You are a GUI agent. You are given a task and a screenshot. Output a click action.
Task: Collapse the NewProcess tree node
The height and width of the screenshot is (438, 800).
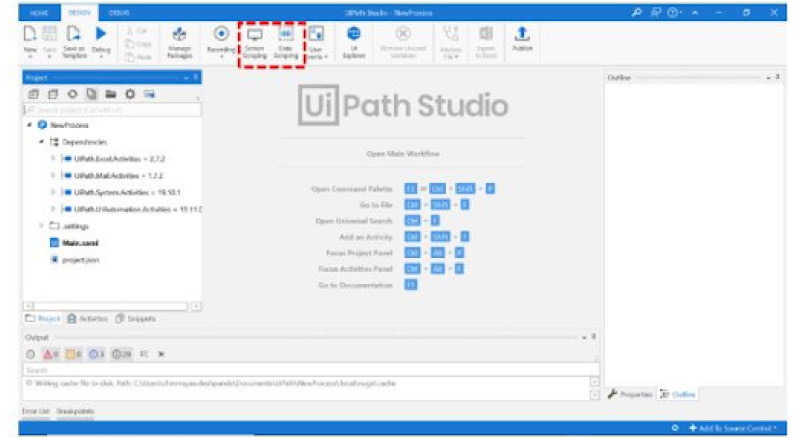(30, 125)
